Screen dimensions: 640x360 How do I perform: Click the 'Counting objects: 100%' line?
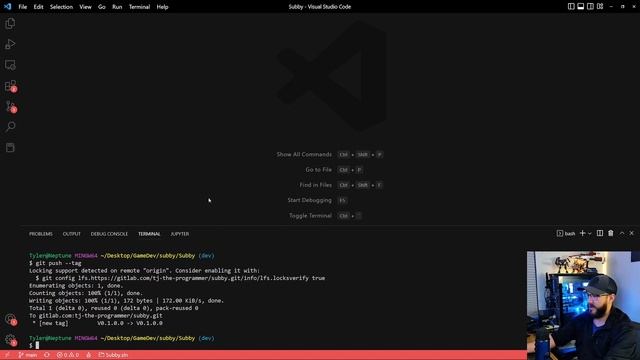(x=86, y=293)
